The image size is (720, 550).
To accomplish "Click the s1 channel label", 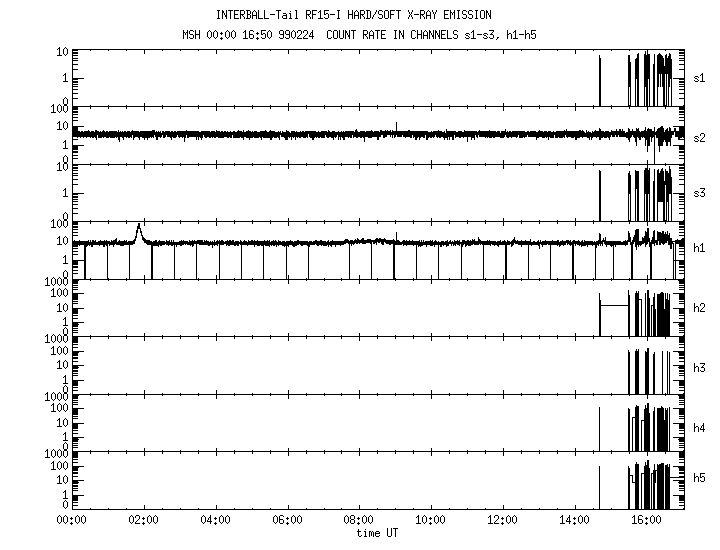I will (700, 77).
